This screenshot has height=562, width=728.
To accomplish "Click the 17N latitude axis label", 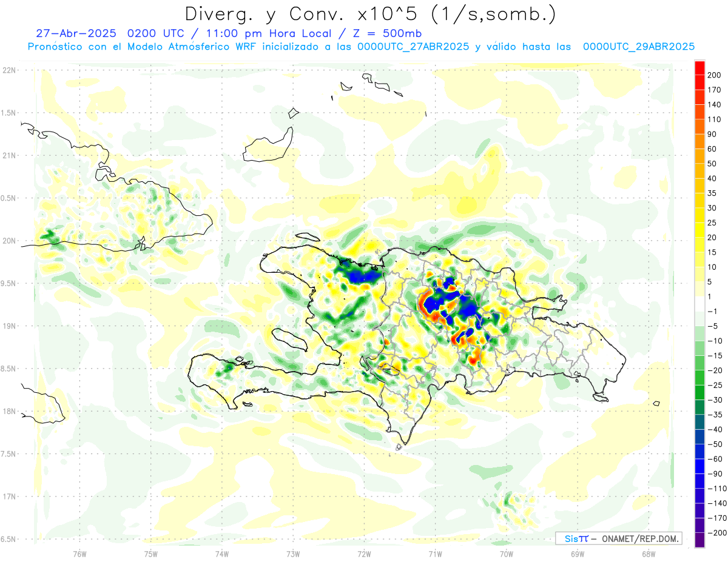I will (8, 497).
